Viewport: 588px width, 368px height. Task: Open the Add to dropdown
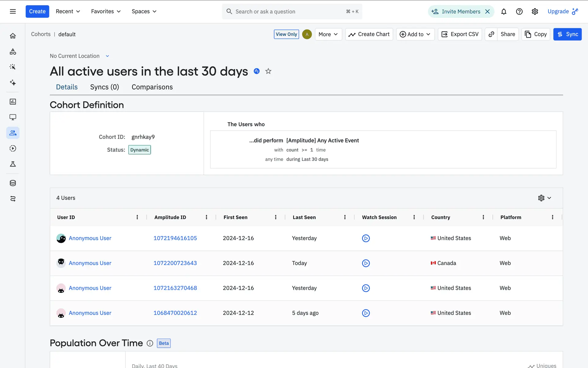[x=415, y=34]
